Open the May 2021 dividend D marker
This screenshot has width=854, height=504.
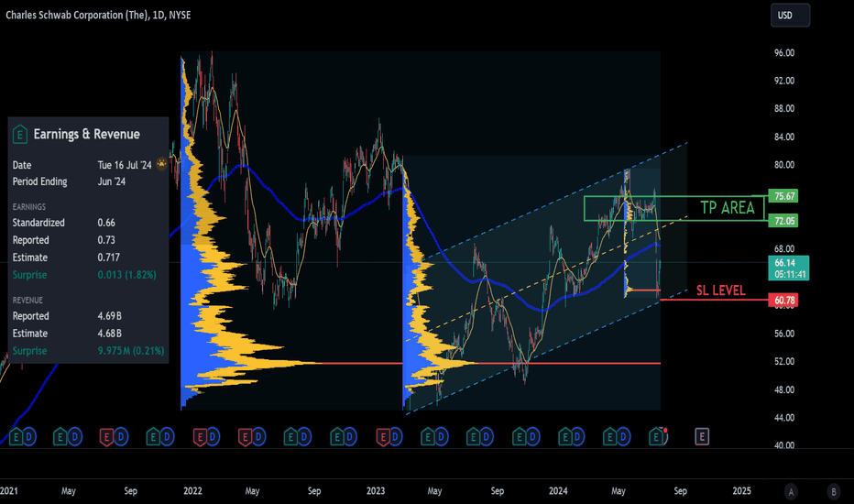[x=74, y=437]
